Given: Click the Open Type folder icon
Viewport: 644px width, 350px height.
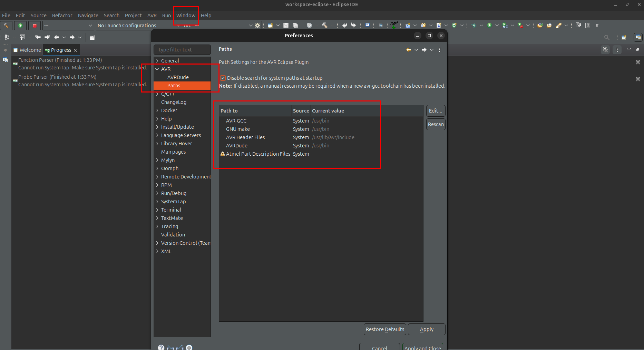Looking at the screenshot, I should click(x=540, y=25).
